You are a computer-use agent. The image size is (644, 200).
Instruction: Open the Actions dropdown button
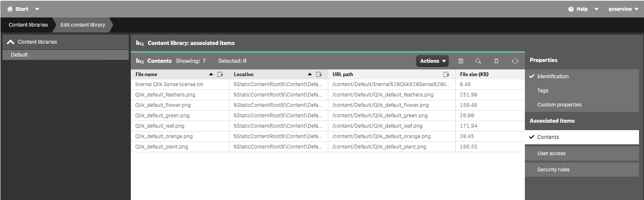coord(432,61)
